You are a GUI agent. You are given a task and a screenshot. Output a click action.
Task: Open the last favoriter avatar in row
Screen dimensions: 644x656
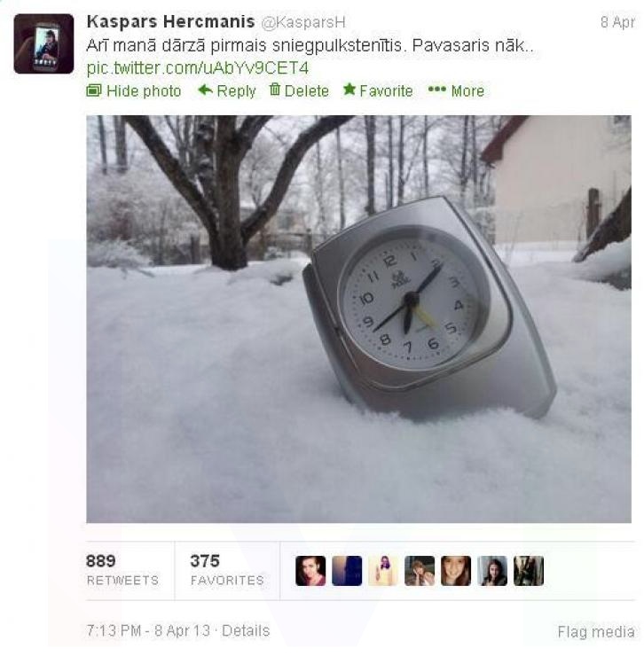529,571
